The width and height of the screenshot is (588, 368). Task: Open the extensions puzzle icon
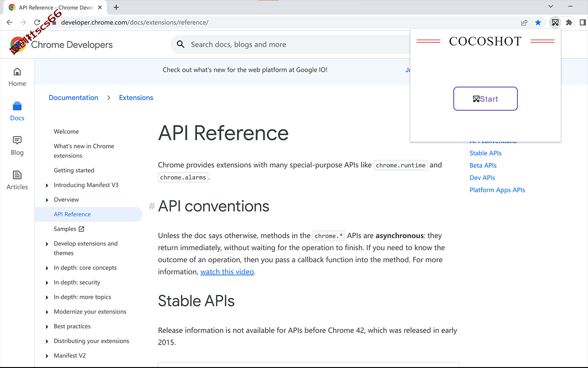(569, 23)
